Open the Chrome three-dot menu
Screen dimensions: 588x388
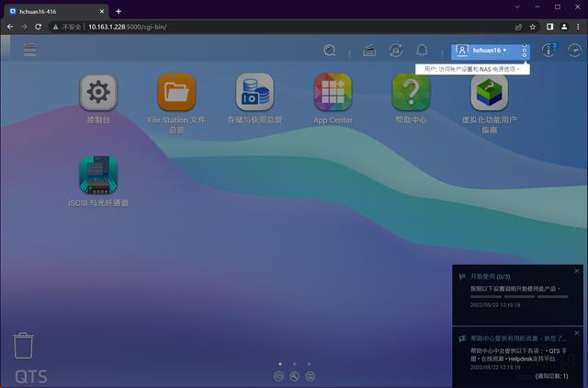pyautogui.click(x=578, y=27)
